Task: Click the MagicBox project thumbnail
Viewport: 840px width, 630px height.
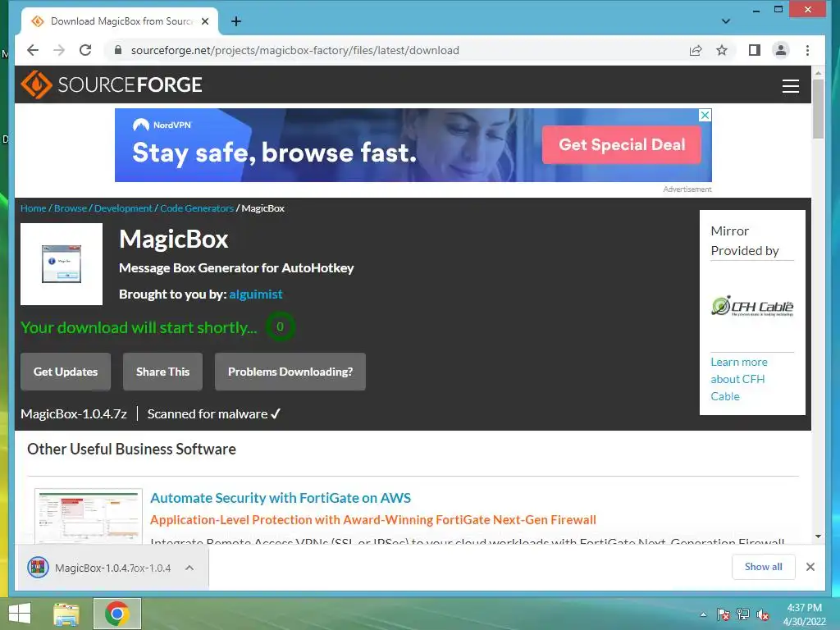Action: 62,264
